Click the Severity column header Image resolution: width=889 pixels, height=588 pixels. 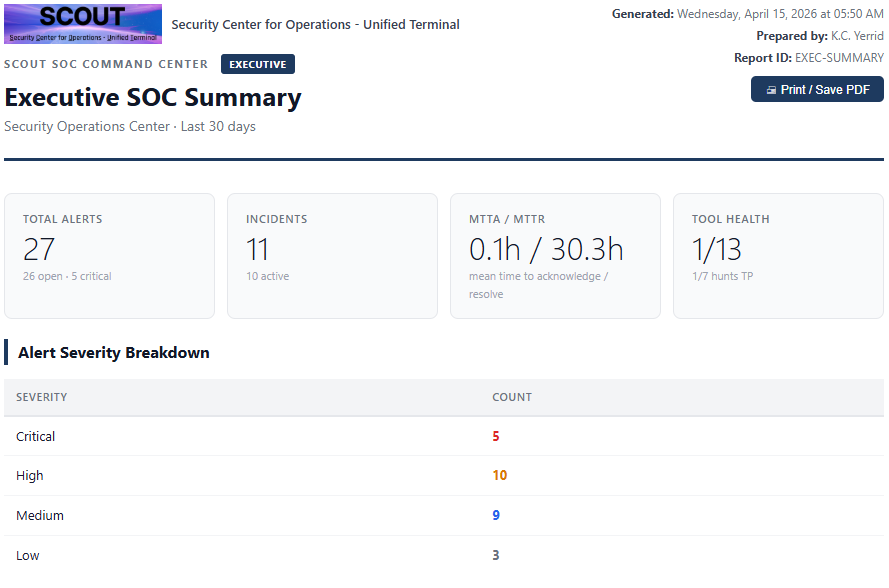(41, 397)
